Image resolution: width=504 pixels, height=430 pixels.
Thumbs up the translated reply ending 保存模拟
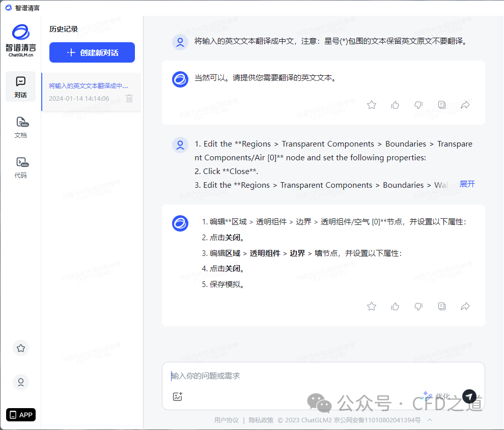[x=395, y=306]
